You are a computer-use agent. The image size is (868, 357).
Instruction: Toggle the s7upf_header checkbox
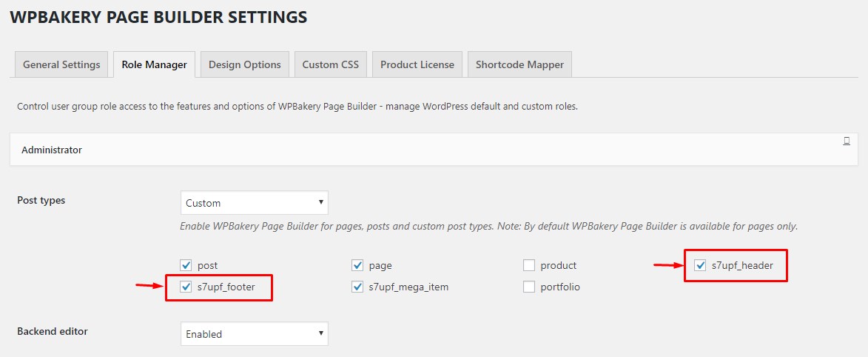700,265
